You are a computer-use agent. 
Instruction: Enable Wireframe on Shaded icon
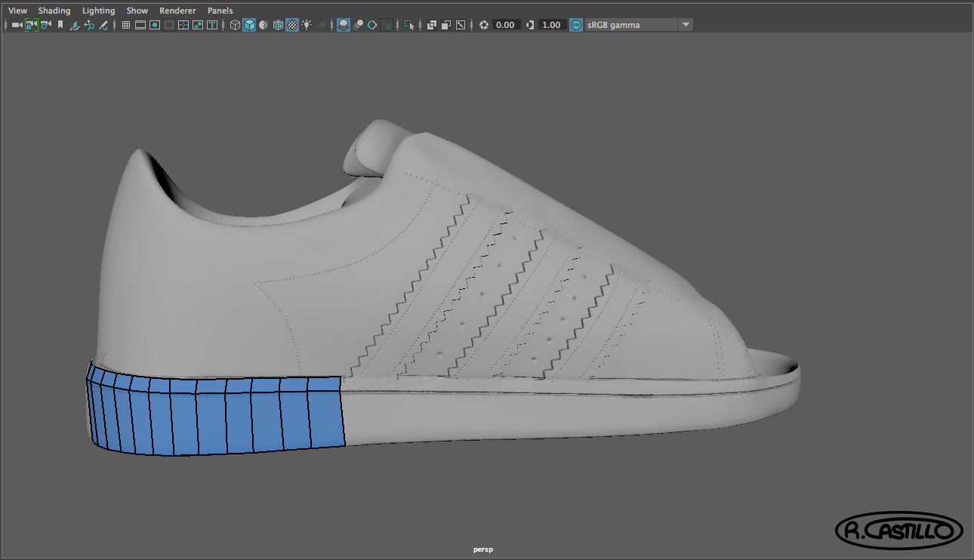(278, 25)
